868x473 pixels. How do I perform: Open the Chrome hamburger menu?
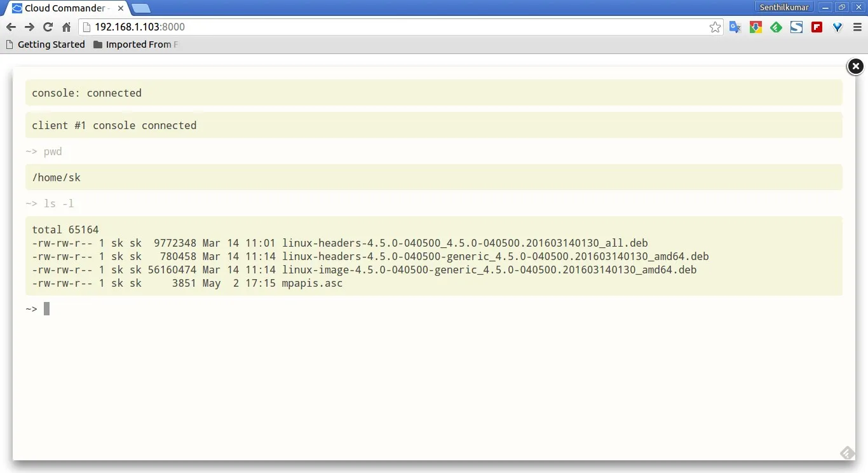(857, 27)
